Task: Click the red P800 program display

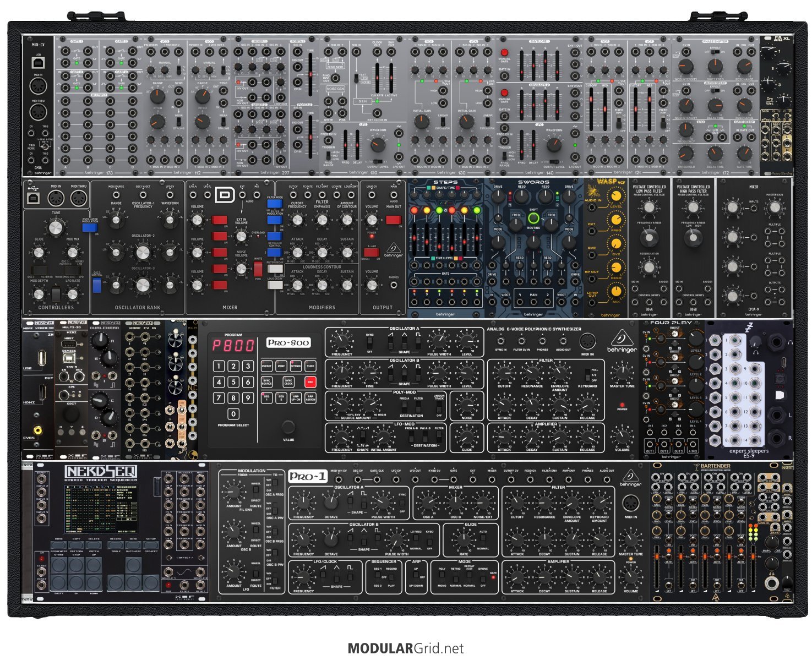Action: pos(233,345)
